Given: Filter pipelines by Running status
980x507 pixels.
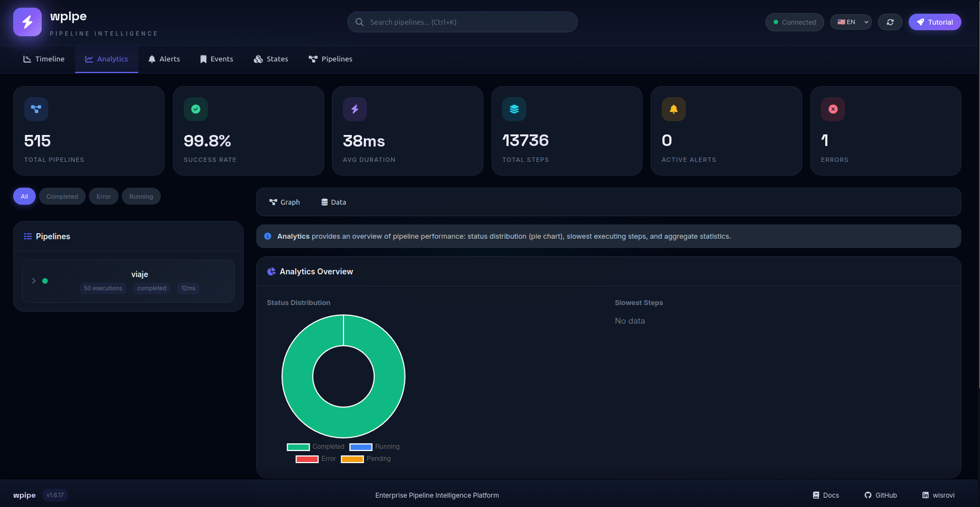Looking at the screenshot, I should (141, 196).
